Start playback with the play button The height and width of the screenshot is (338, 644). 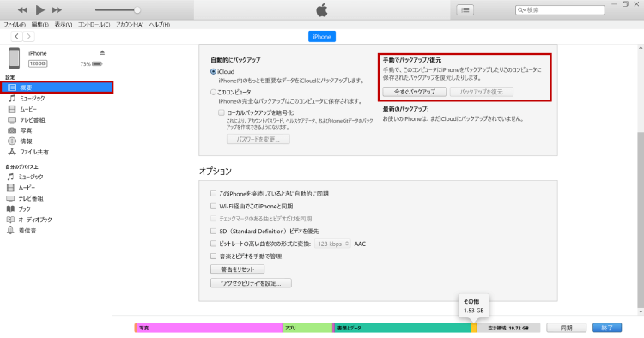click(39, 9)
